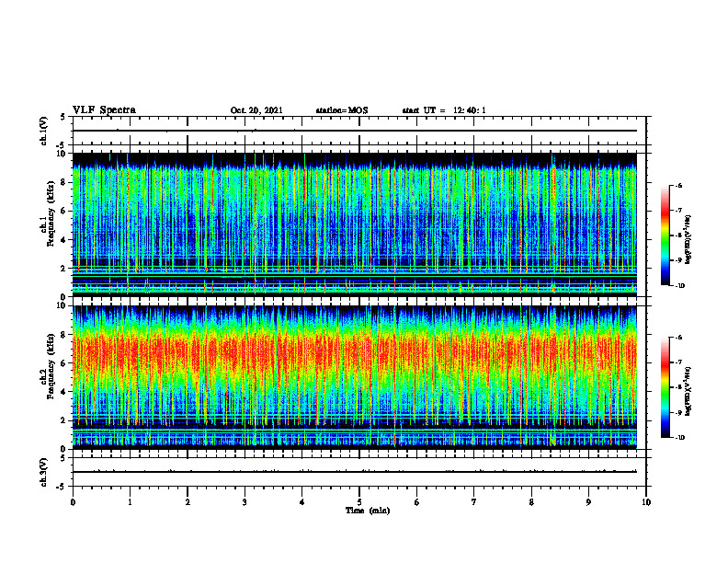Click the ch.1 colorbar log(PSD) label
This screenshot has width=728, height=563.
pos(688,239)
